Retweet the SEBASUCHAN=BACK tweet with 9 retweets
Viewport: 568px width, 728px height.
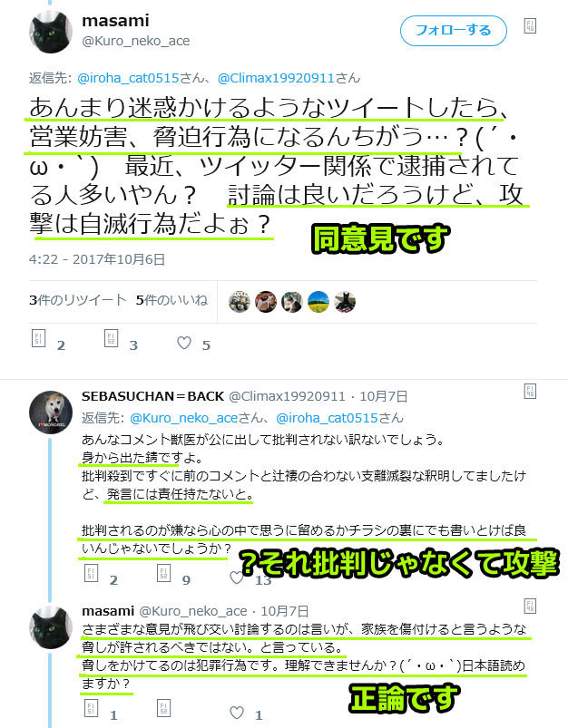coord(163,573)
